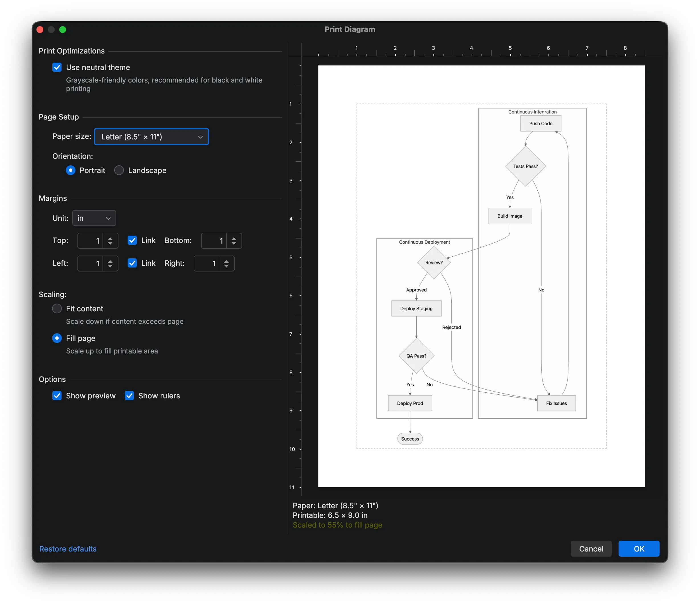The height and width of the screenshot is (605, 700).
Task: Increase Right margin with stepper arrow
Action: 227,261
